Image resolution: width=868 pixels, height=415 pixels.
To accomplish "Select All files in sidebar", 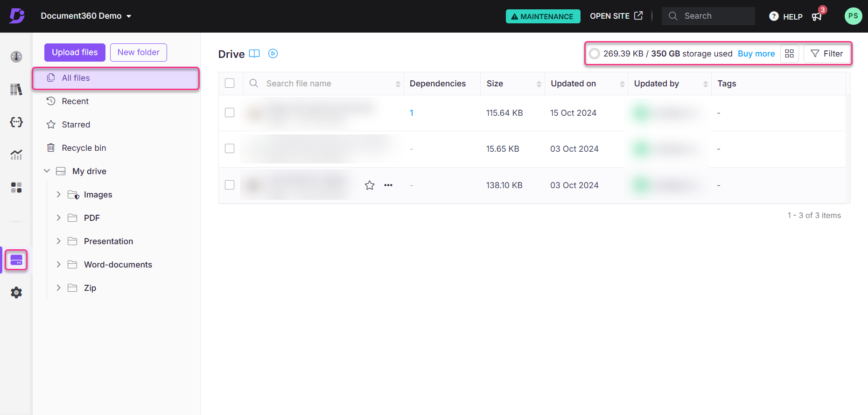I will pos(116,78).
